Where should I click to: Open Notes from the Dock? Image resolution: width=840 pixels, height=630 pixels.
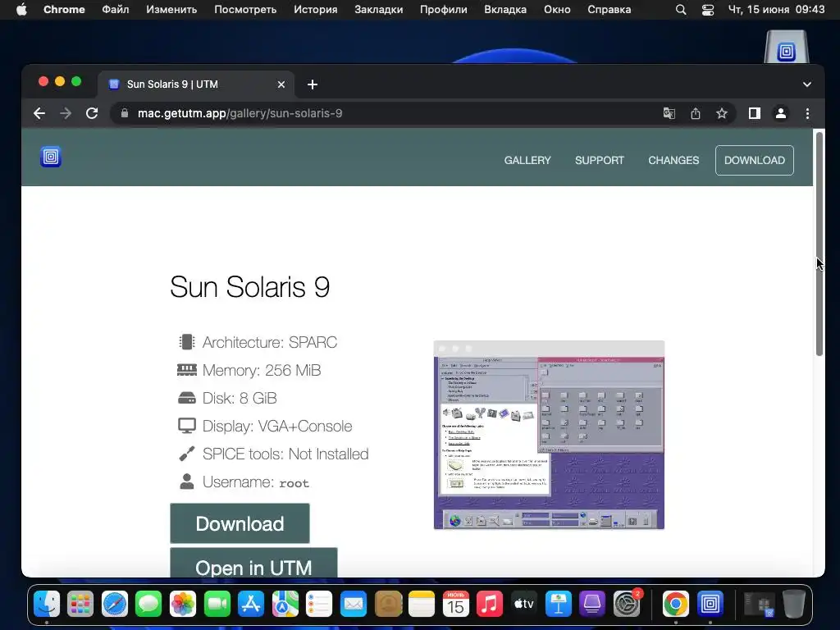422,605
